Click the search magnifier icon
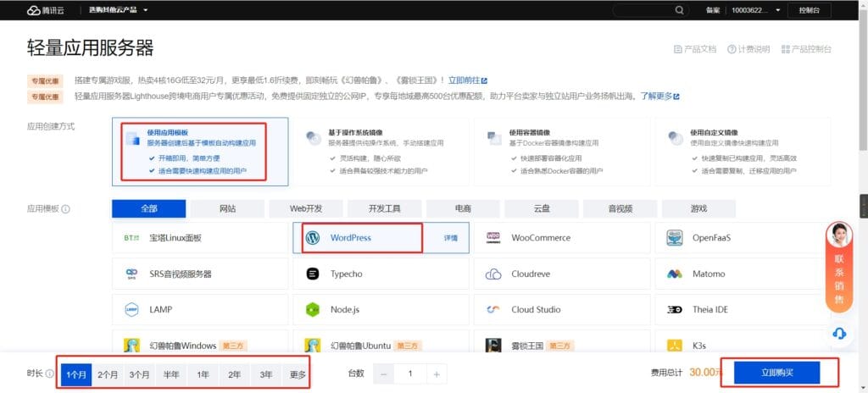 (679, 10)
